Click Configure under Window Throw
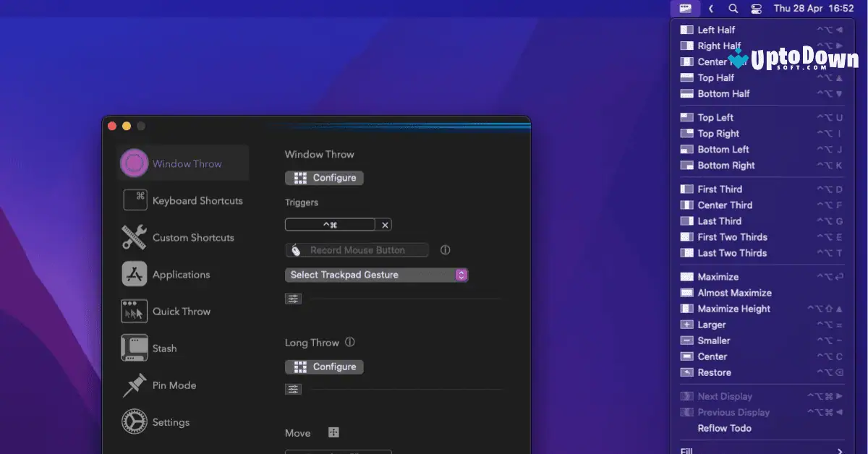 (x=324, y=177)
